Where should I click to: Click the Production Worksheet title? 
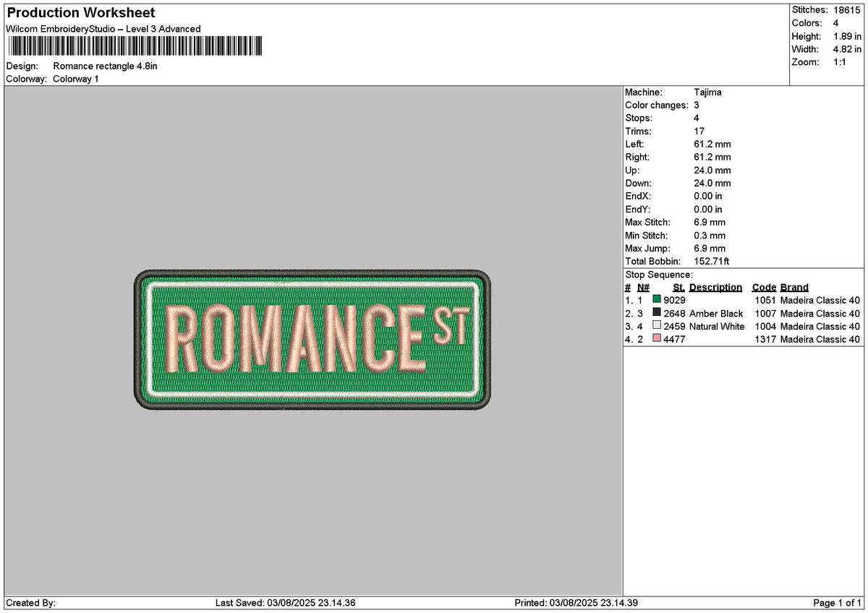(x=80, y=12)
